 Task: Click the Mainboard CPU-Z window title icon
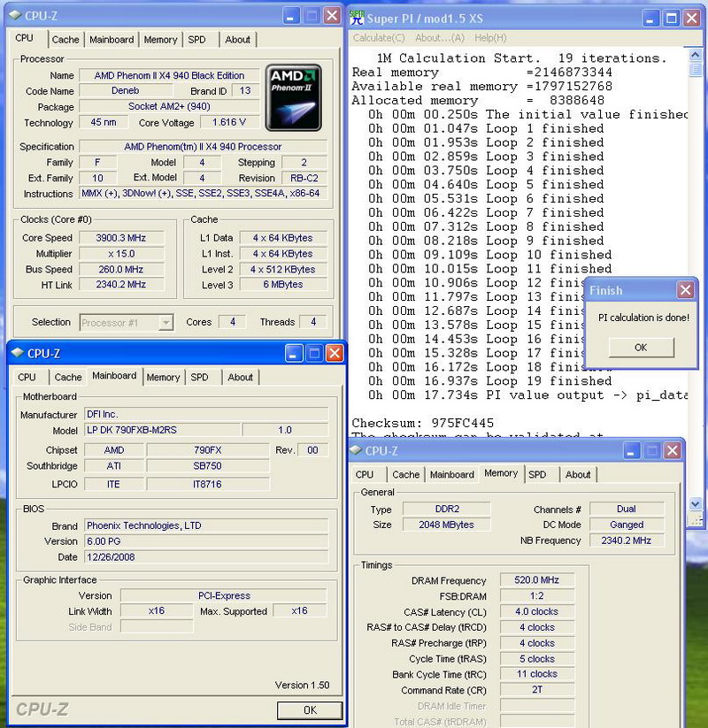pos(18,353)
